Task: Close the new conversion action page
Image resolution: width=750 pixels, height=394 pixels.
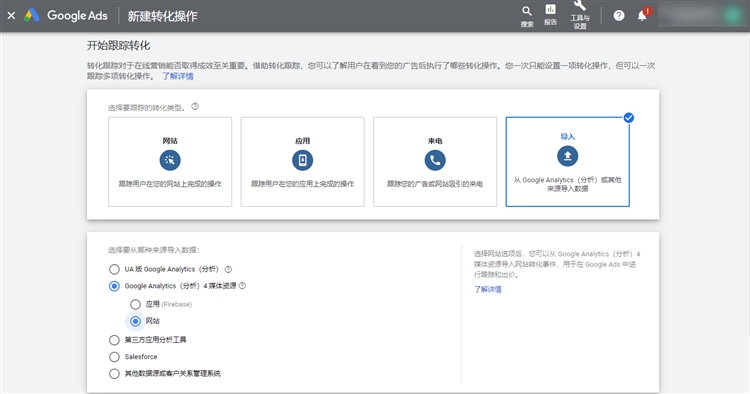Action: (x=11, y=16)
